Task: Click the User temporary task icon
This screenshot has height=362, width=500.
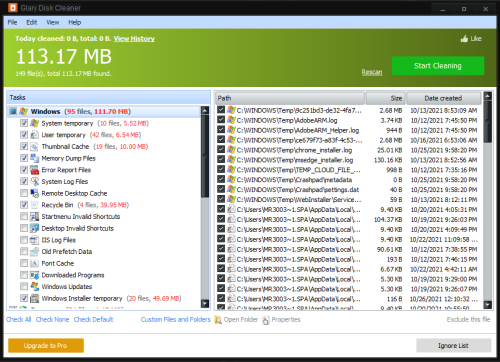Action: (x=35, y=135)
